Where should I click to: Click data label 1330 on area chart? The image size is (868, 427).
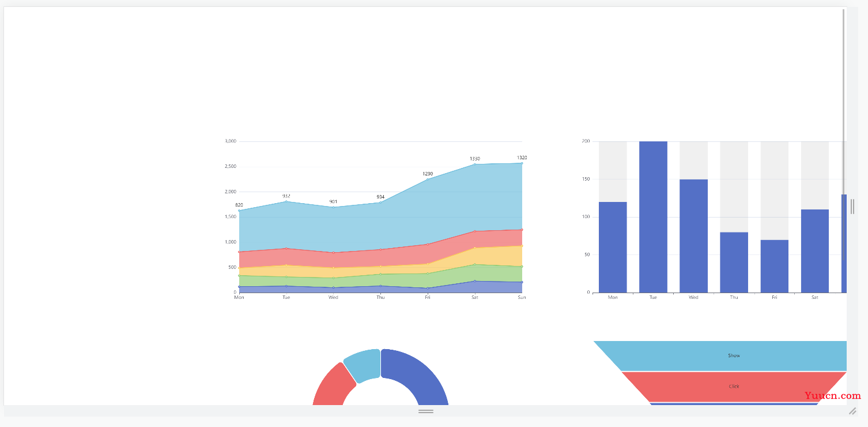pyautogui.click(x=475, y=159)
